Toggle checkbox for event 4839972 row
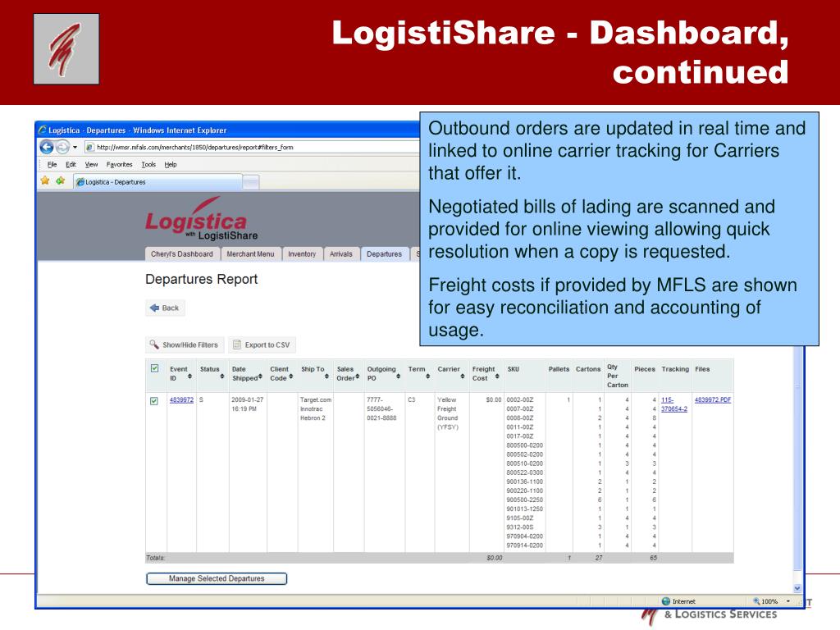This screenshot has width=840, height=630. 154,400
